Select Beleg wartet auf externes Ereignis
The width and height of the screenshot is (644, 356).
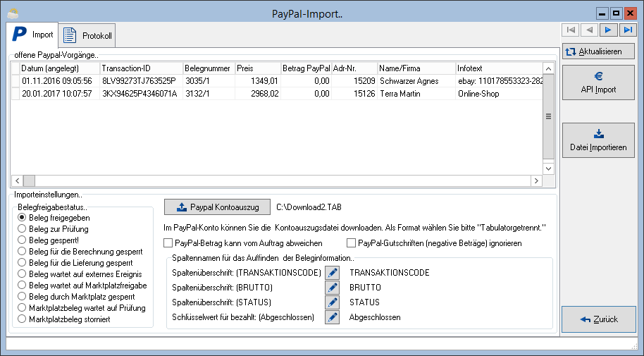80,274
